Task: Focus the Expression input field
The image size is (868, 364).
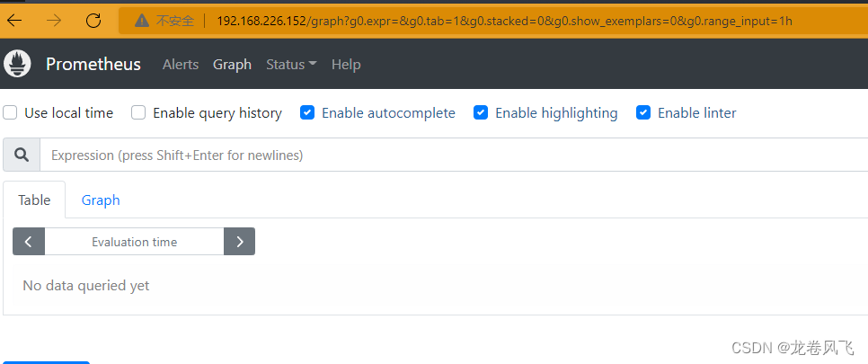Action: [454, 155]
